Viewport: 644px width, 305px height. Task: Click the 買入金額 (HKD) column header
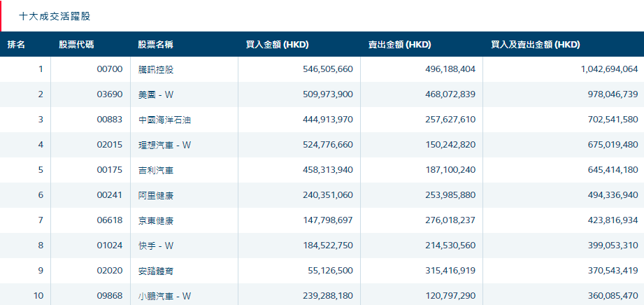277,45
